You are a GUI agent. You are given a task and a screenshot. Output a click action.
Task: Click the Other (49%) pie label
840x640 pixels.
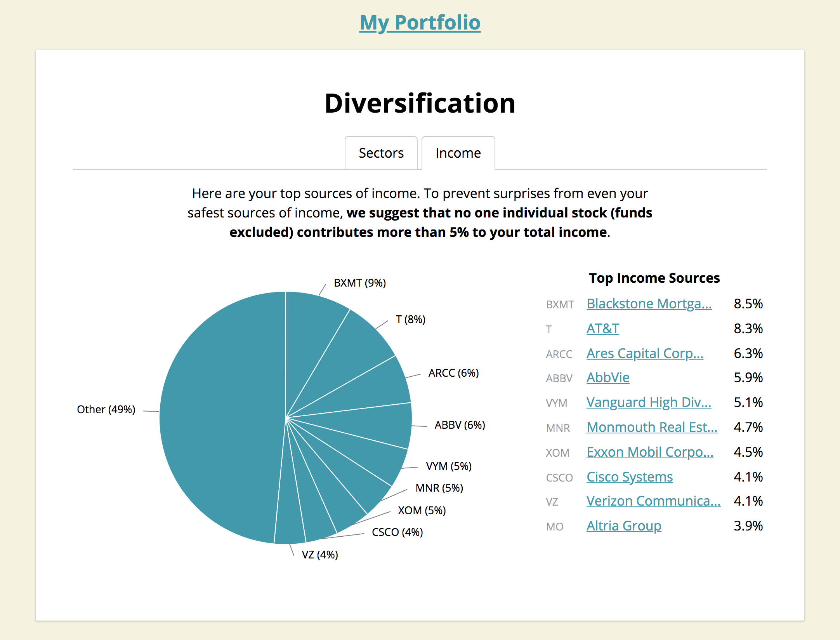[106, 409]
